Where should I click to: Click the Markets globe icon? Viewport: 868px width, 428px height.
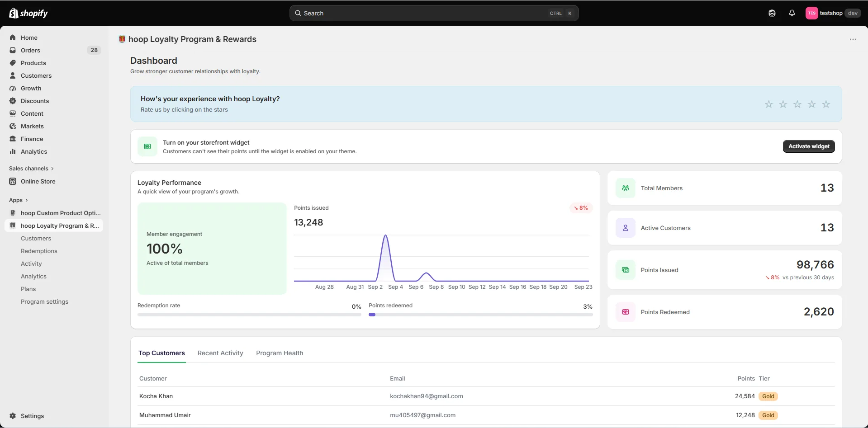pos(13,126)
